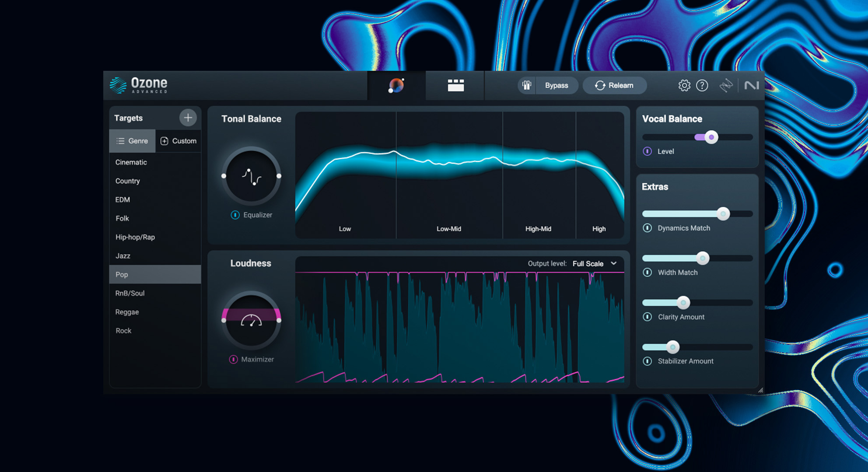Switch to the detailed module view icon

pos(455,86)
